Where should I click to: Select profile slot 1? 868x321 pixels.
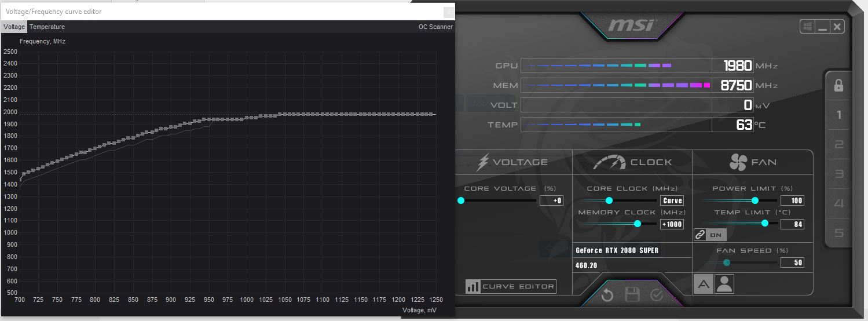pos(838,115)
